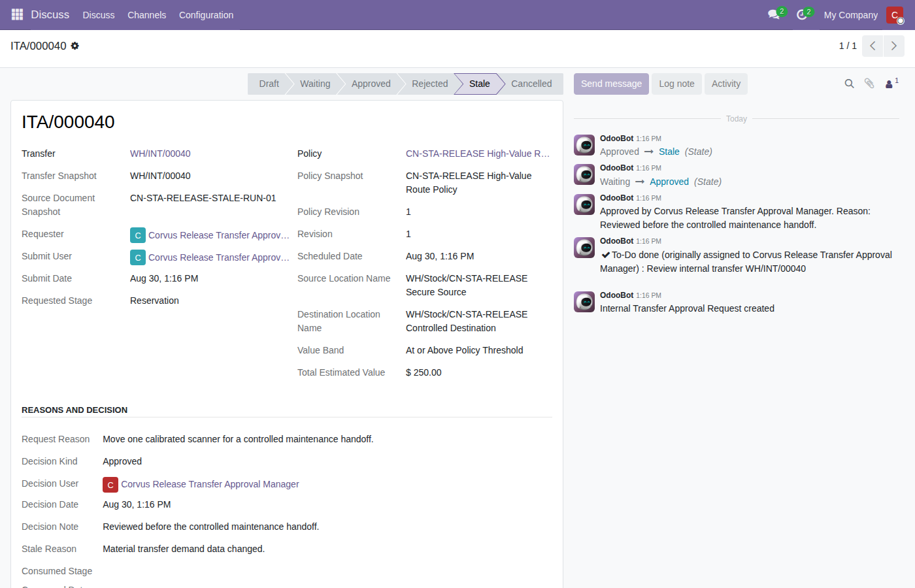Click the Submit User avatar badge

click(x=138, y=257)
